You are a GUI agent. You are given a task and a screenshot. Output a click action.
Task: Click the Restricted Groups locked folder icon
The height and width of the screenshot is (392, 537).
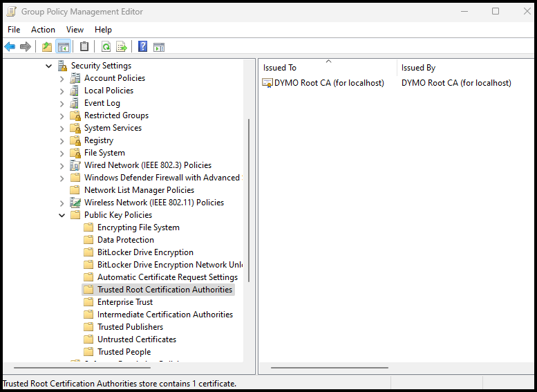pos(75,115)
